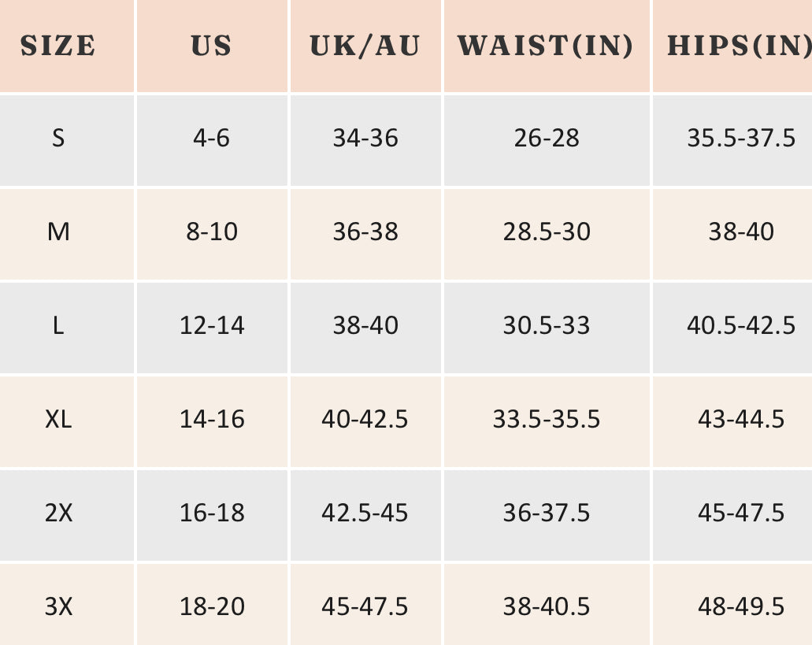Select the size L row label

58,325
